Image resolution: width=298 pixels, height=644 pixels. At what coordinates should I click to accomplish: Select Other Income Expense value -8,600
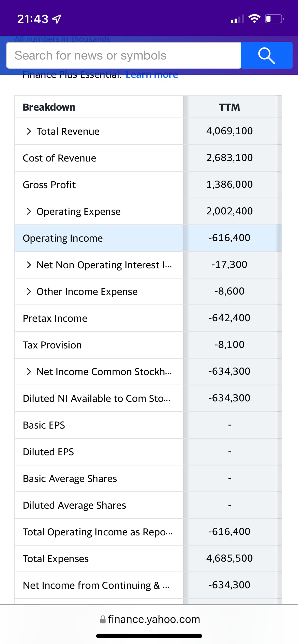[x=229, y=291]
